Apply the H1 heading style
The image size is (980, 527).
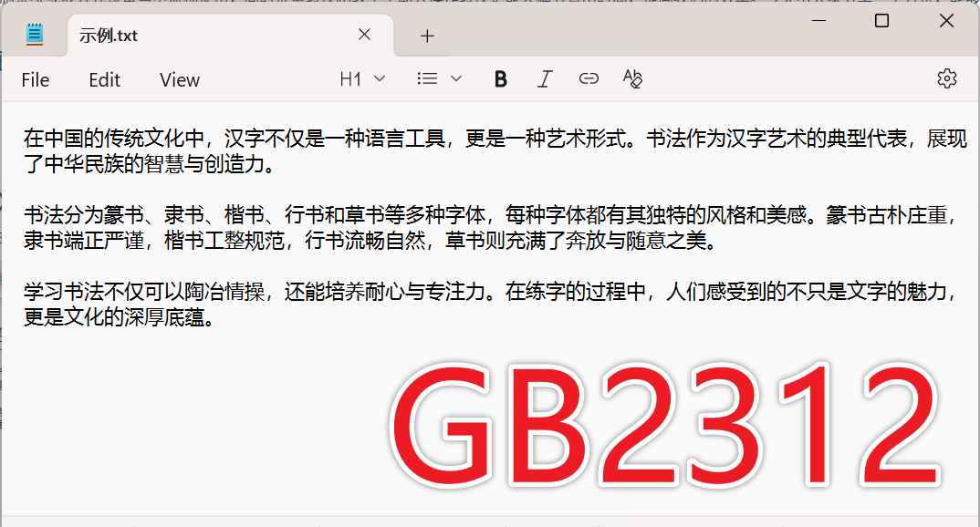[351, 79]
